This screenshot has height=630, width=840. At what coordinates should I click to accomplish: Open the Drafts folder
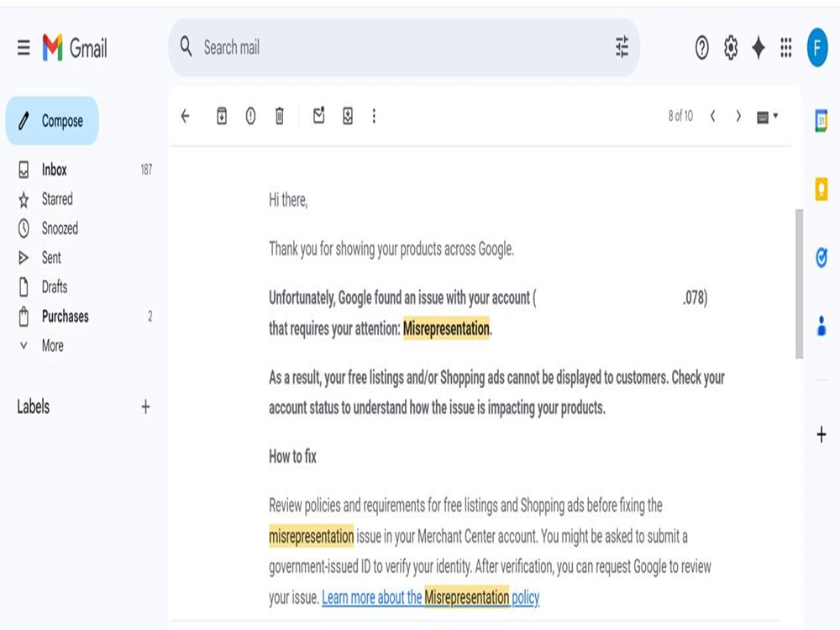point(55,287)
